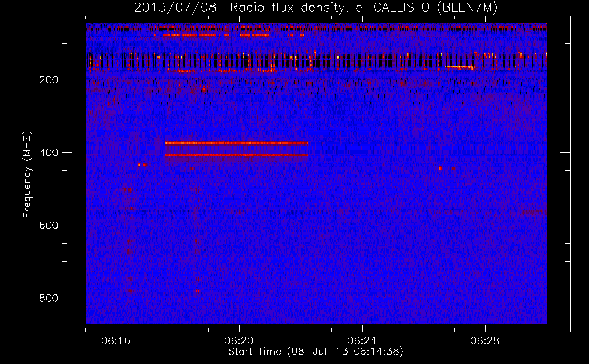Click the isolated red spot near 450 MHz
Viewport: 589px width, 364px height.
[x=440, y=168]
